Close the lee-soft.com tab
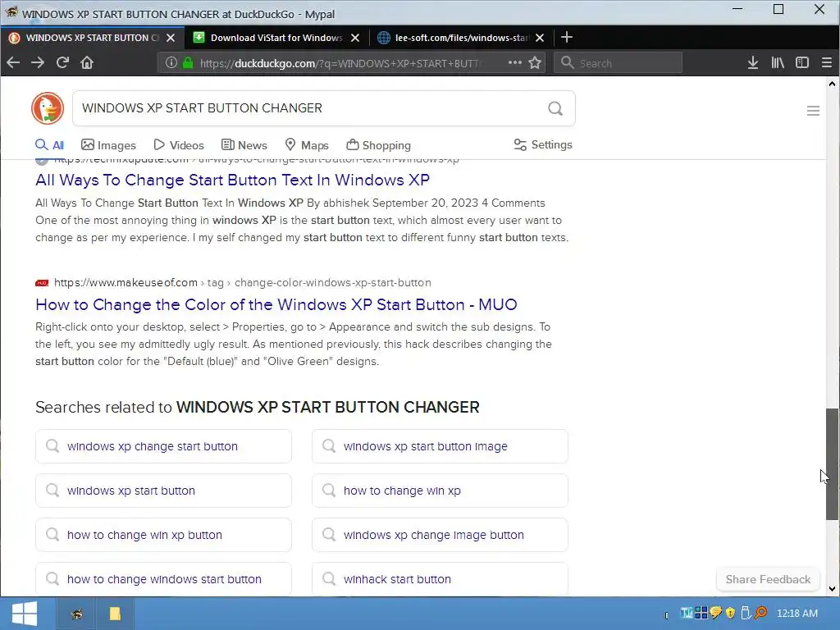The height and width of the screenshot is (630, 840). [x=540, y=38]
